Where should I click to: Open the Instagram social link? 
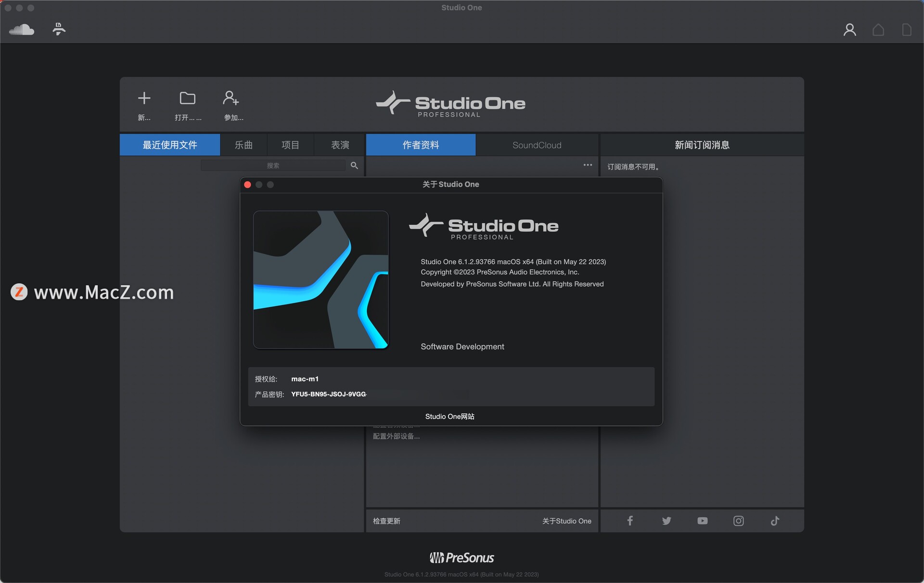coord(738,521)
